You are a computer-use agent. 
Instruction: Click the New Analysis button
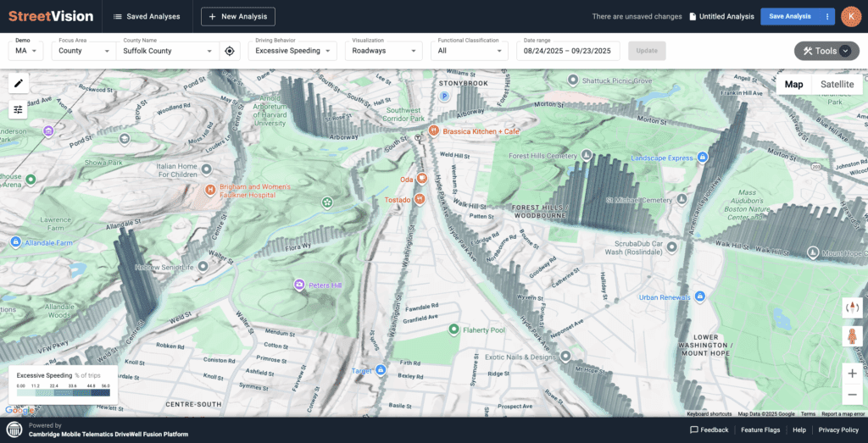pos(238,16)
